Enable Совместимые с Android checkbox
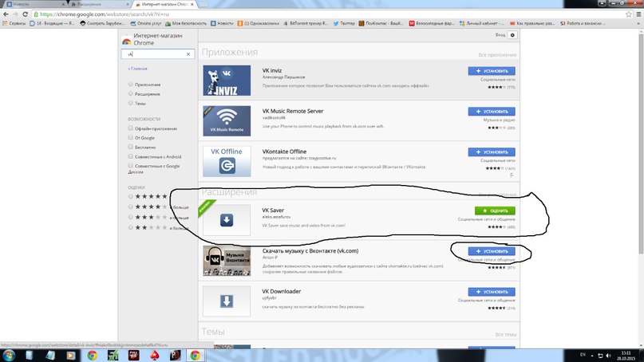 tap(131, 156)
